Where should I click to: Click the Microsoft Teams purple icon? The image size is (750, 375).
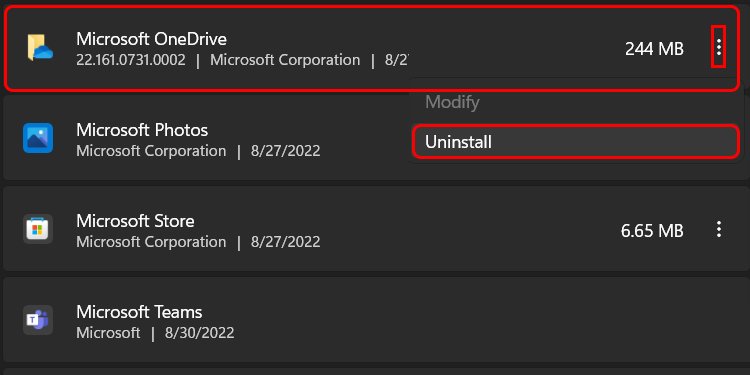pyautogui.click(x=38, y=320)
